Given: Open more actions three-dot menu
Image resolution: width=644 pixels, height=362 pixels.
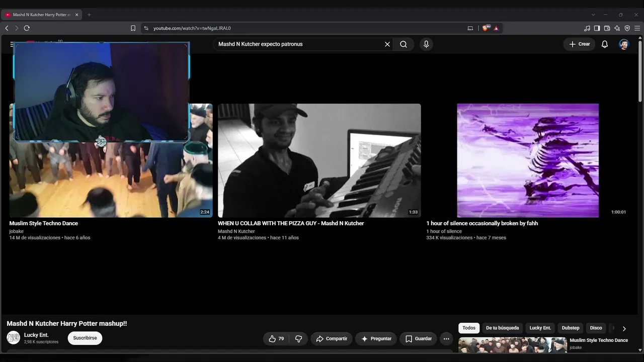Looking at the screenshot, I should (446, 339).
